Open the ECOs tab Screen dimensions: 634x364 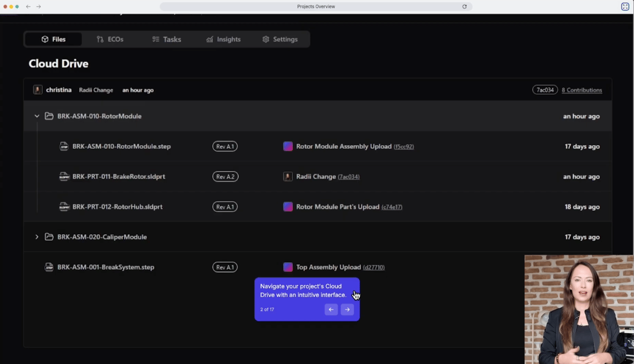pyautogui.click(x=110, y=39)
